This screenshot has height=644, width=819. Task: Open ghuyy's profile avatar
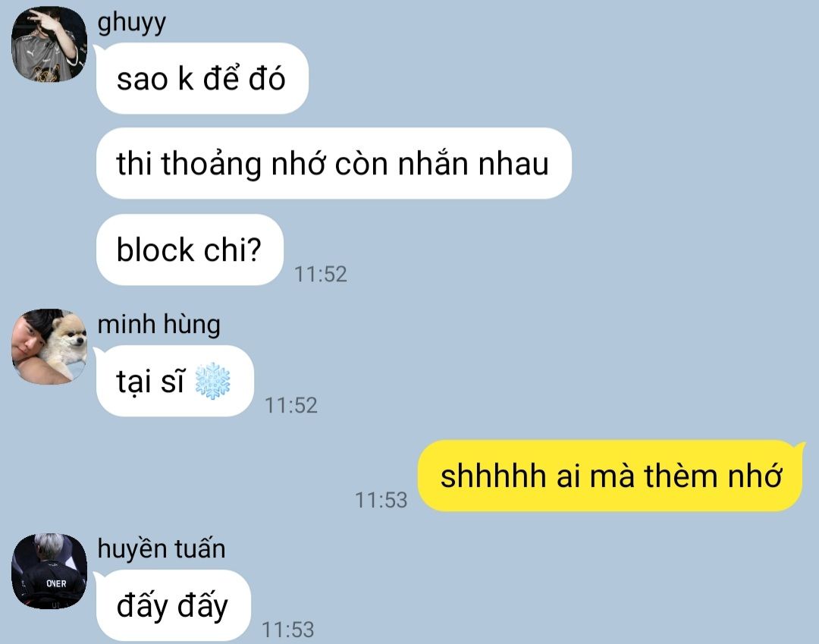(49, 45)
